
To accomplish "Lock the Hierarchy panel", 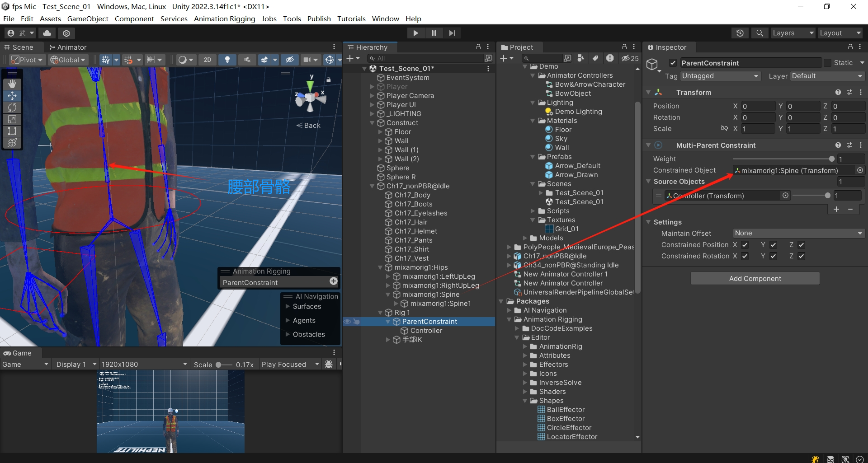I will (478, 47).
